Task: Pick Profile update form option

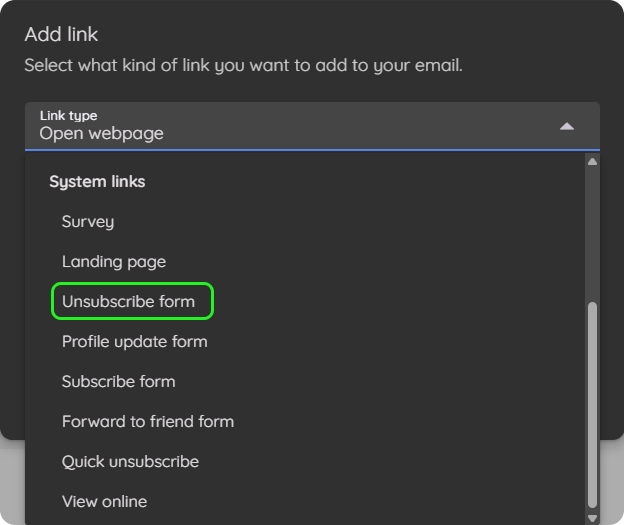Action: [305, 342]
